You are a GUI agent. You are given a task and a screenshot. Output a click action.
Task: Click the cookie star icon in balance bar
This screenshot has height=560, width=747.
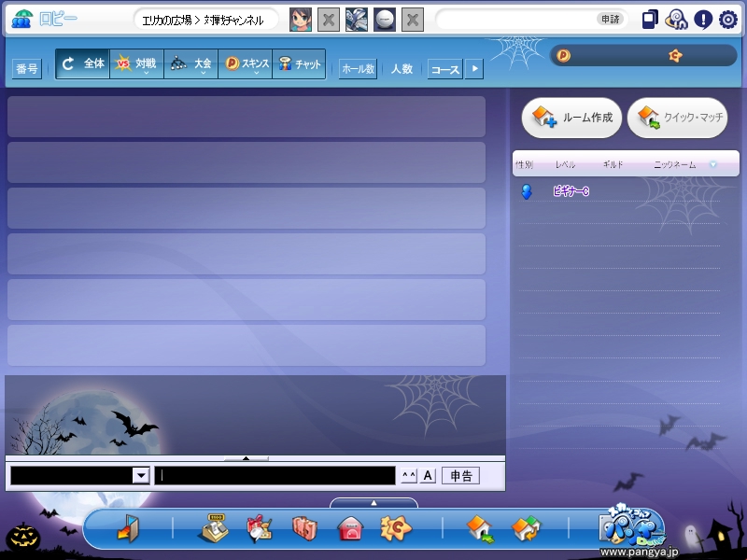[675, 56]
